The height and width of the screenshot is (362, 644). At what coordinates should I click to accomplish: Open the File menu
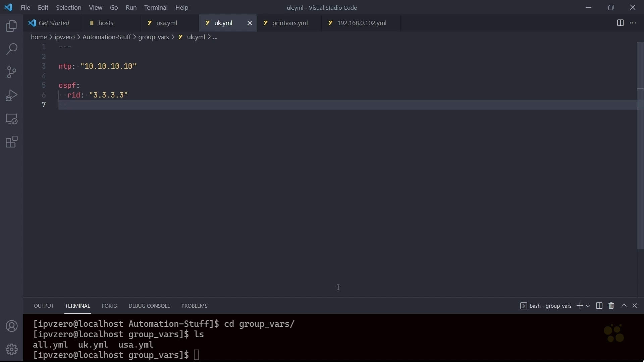click(x=25, y=7)
